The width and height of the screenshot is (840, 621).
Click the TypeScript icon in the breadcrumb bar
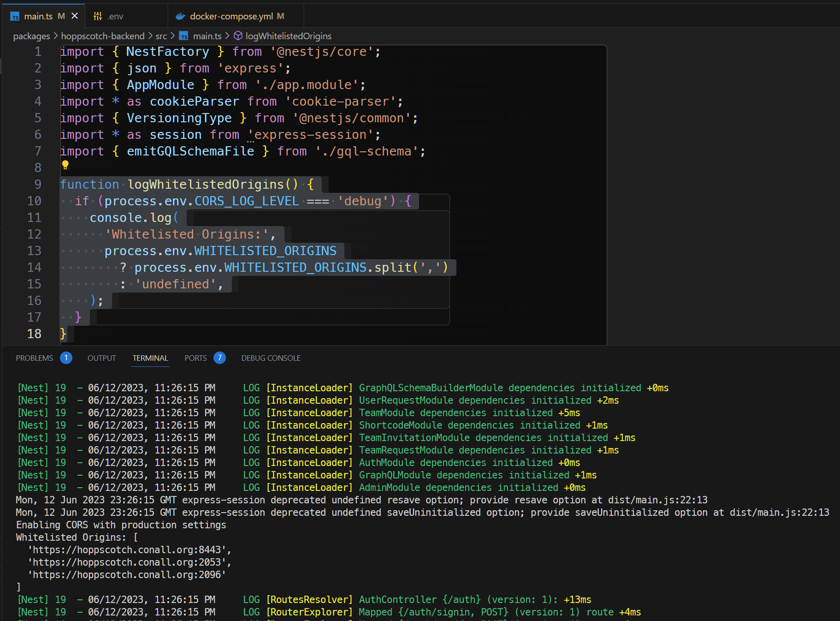coord(183,36)
